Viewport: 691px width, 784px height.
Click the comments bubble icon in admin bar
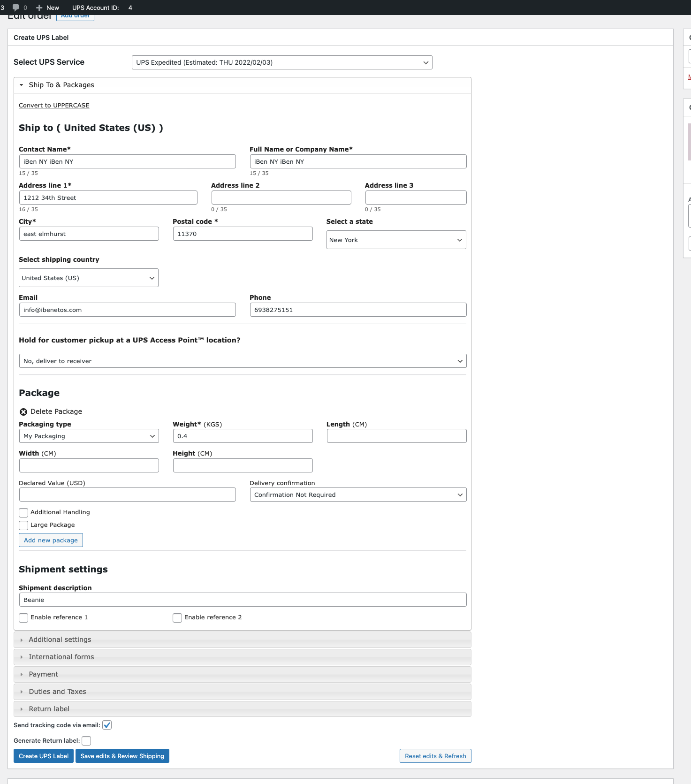(16, 8)
